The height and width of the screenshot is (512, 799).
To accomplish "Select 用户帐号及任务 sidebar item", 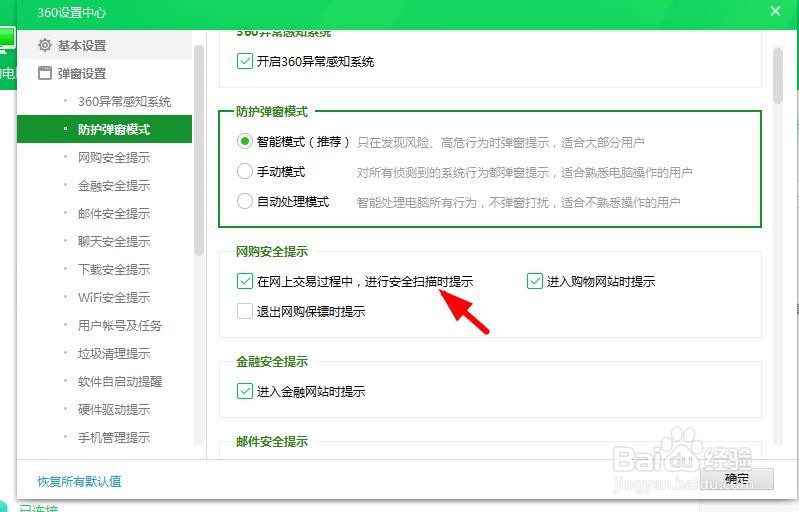I will pyautogui.click(x=119, y=326).
